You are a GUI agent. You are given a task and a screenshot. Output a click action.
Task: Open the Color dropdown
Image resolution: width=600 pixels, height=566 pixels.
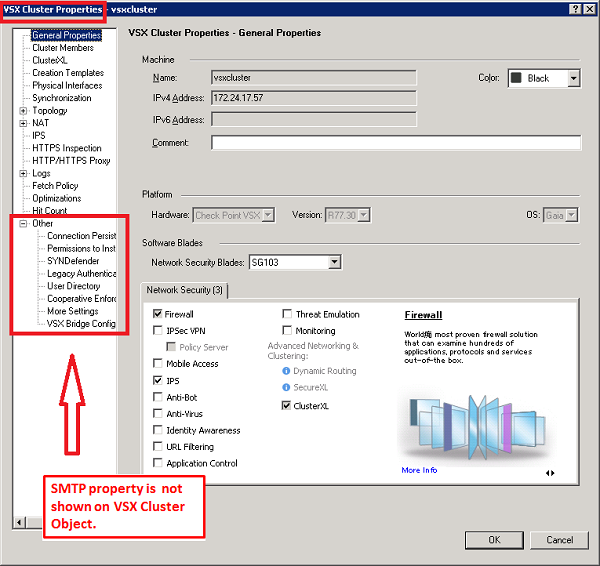[x=573, y=78]
